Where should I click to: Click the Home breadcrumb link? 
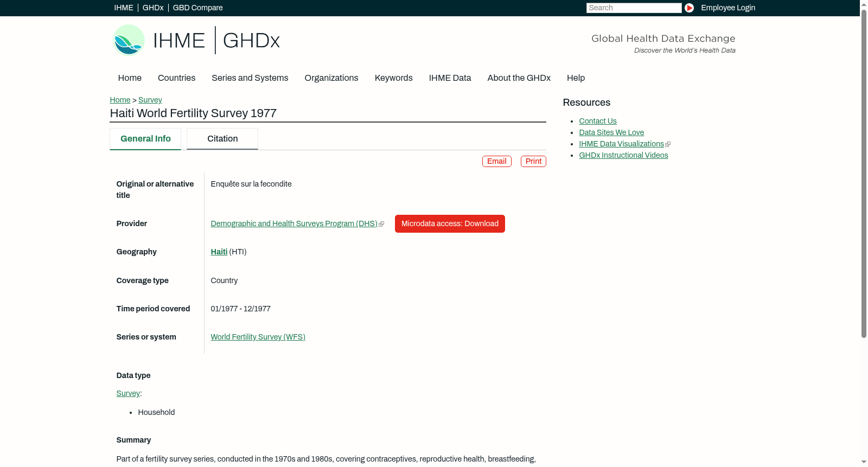pyautogui.click(x=120, y=100)
